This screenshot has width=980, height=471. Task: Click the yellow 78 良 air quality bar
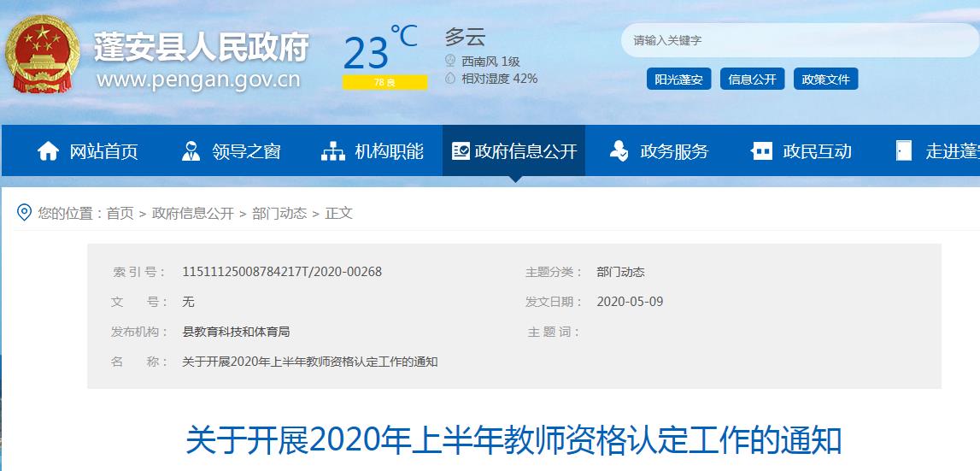[385, 82]
